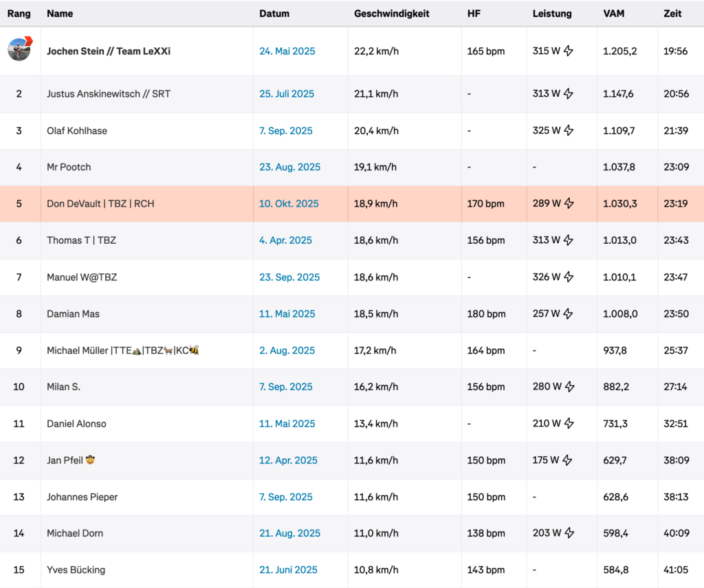704x588 pixels.
Task: Click the power meter icon next to 257 W
Action: [569, 314]
